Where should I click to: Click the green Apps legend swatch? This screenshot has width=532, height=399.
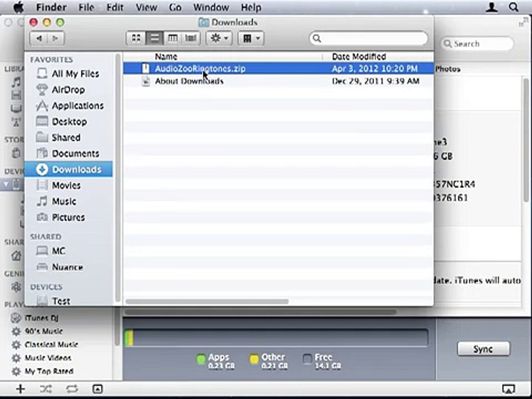tap(201, 359)
